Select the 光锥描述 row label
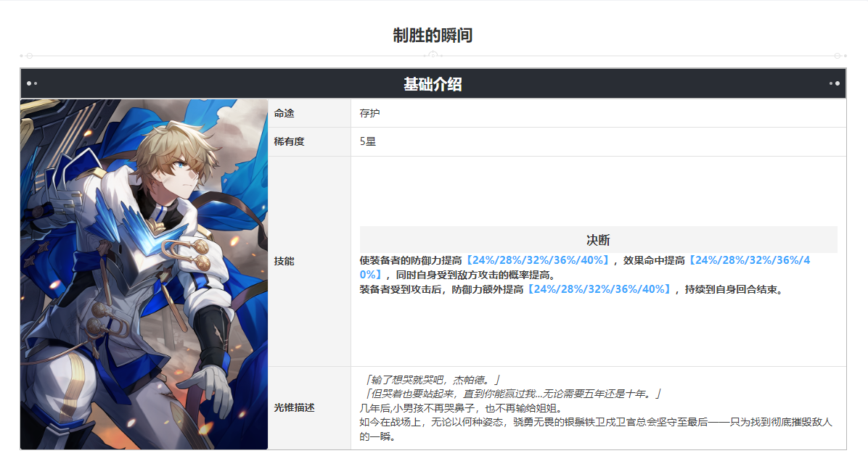Viewport: 868px width, 456px height. pos(294,407)
